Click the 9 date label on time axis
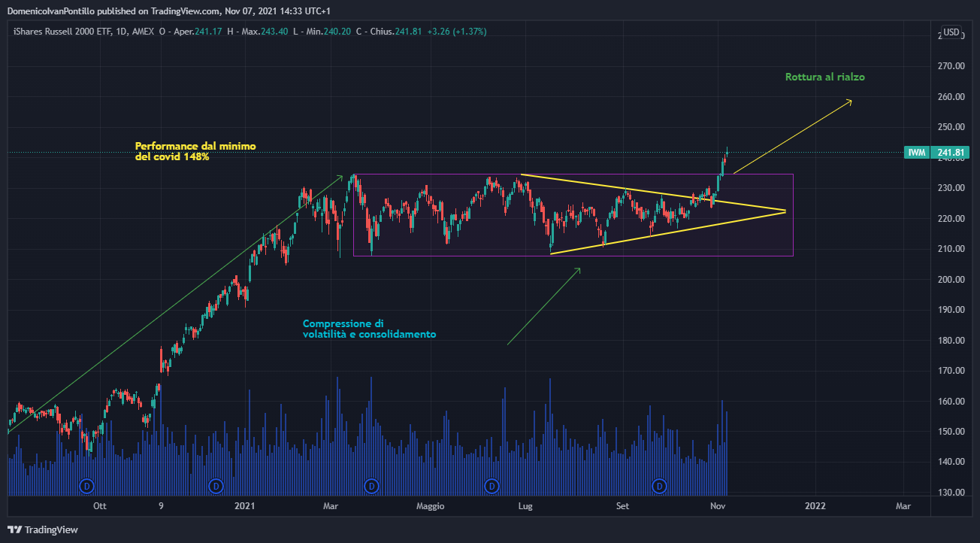The width and height of the screenshot is (980, 543). click(161, 506)
